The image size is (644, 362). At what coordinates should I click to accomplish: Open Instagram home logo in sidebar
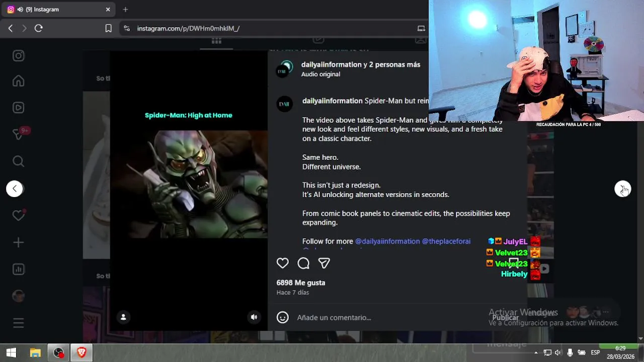pyautogui.click(x=19, y=56)
